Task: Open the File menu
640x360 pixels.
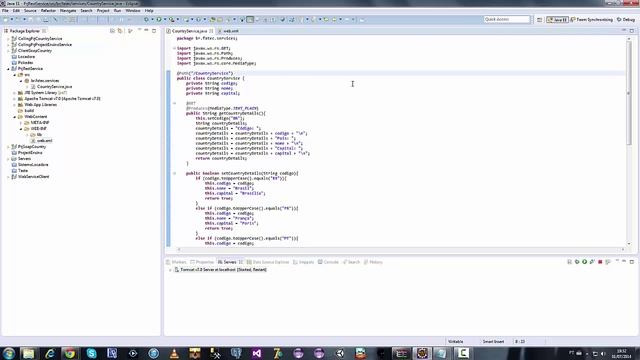Action: [5, 11]
